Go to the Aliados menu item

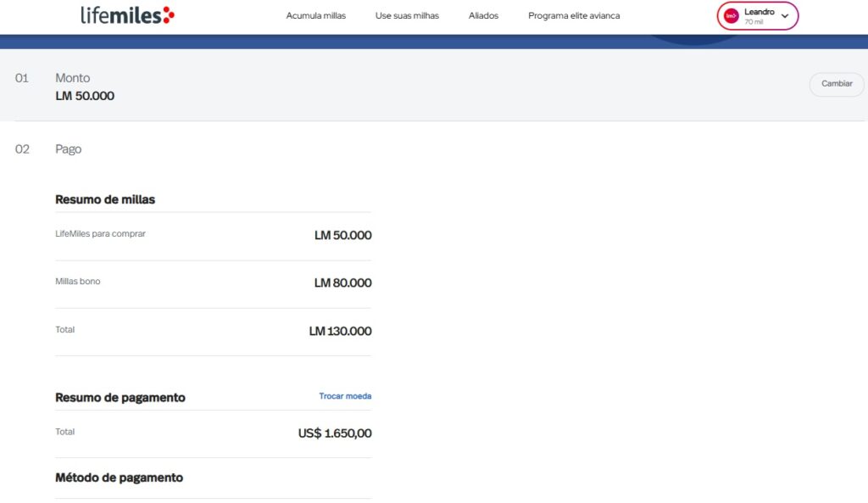483,16
